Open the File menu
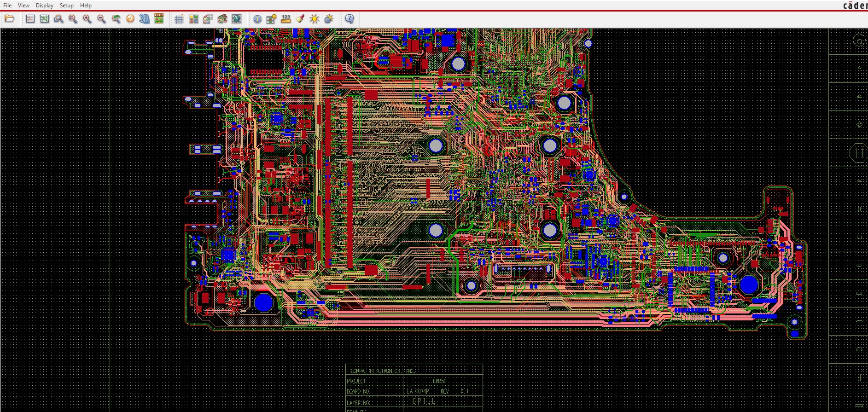This screenshot has width=868, height=412. click(7, 6)
